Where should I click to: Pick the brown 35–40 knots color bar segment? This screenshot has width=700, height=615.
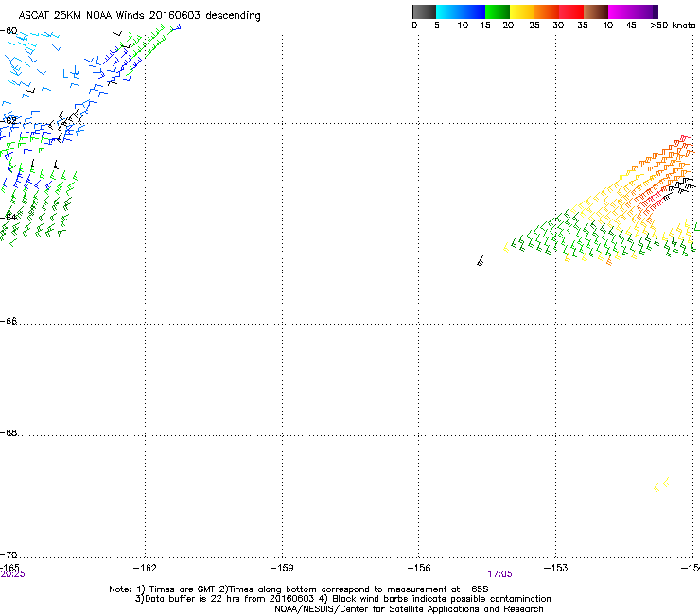click(x=596, y=11)
